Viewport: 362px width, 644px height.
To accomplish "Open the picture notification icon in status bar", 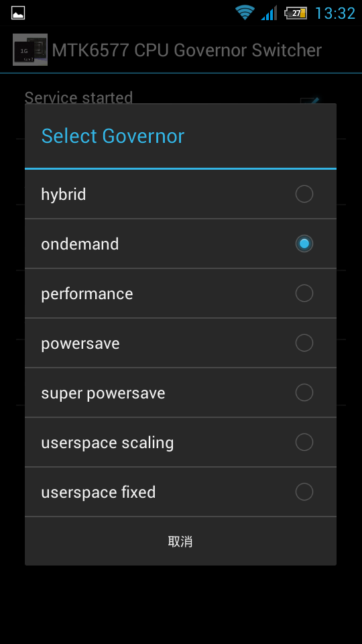I will (x=18, y=13).
